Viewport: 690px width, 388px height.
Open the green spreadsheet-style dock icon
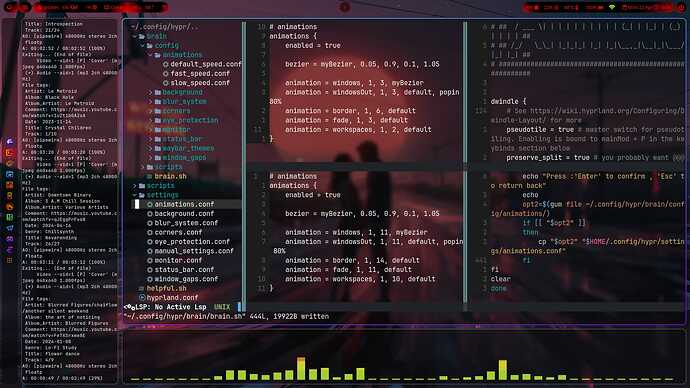click(x=9, y=217)
